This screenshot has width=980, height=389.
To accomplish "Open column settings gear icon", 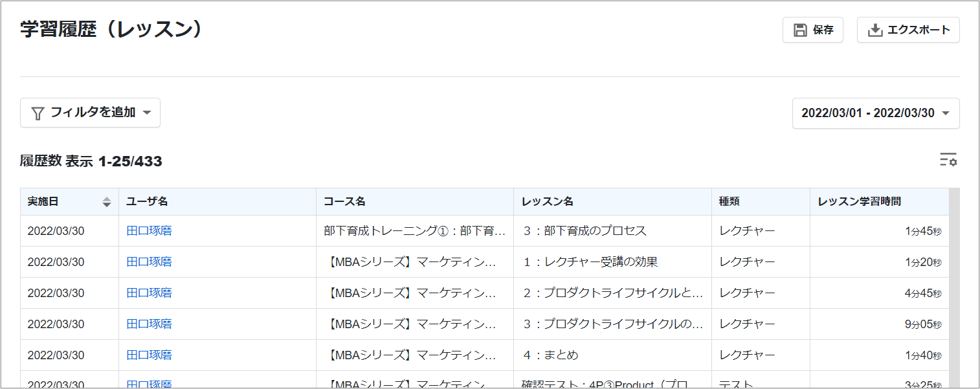I will pyautogui.click(x=948, y=160).
